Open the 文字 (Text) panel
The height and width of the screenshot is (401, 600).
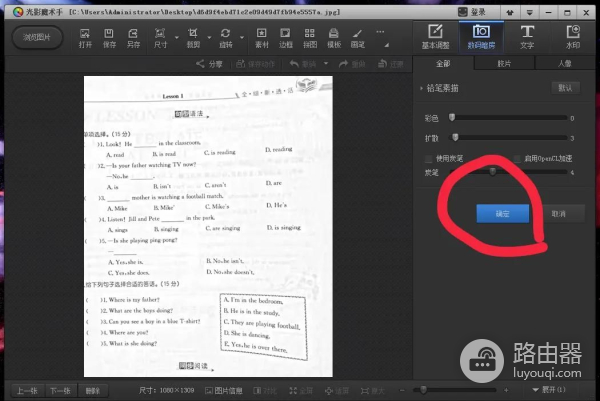click(527, 36)
